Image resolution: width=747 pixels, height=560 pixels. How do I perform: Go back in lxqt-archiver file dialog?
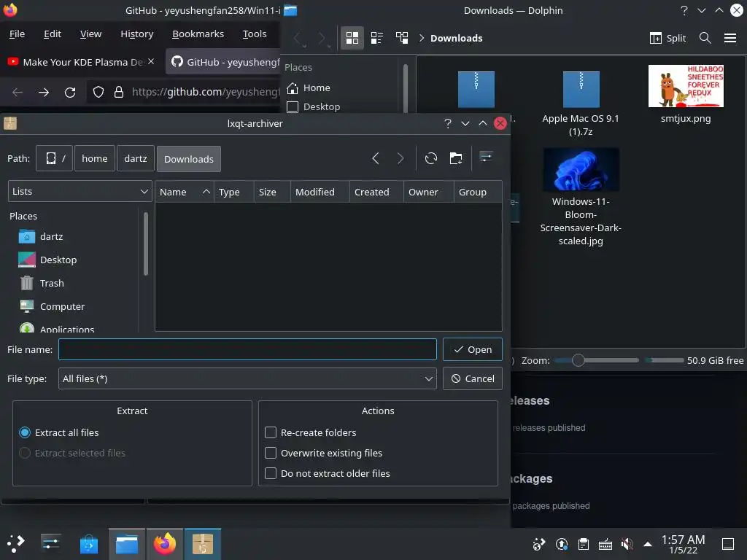tap(376, 158)
